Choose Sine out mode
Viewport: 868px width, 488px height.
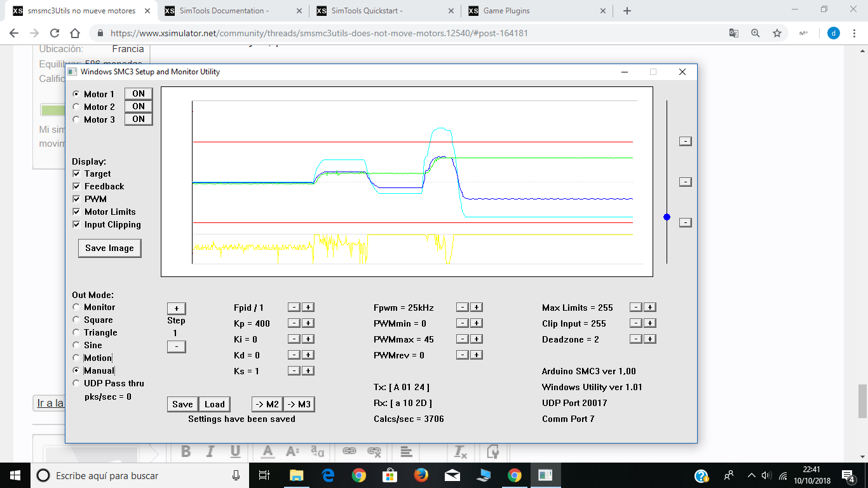(x=76, y=345)
